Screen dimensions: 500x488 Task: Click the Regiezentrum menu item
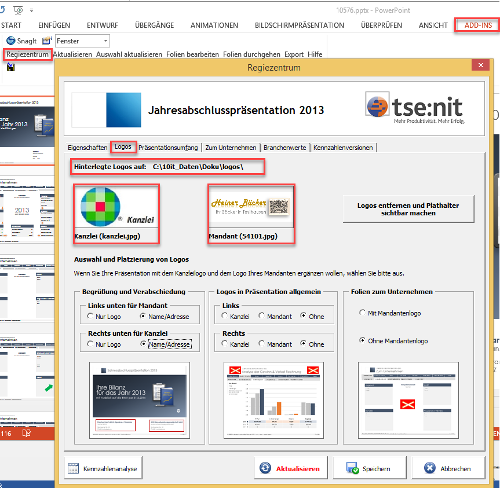coord(27,54)
